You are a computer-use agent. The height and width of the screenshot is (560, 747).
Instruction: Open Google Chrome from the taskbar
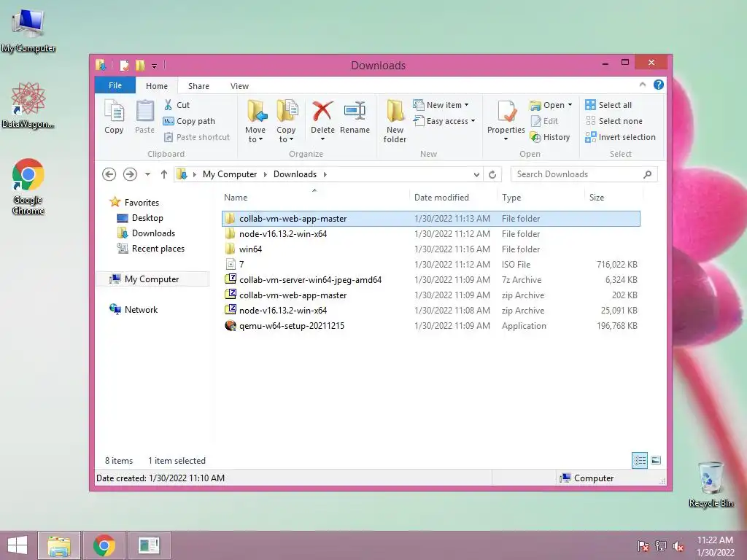coord(104,545)
